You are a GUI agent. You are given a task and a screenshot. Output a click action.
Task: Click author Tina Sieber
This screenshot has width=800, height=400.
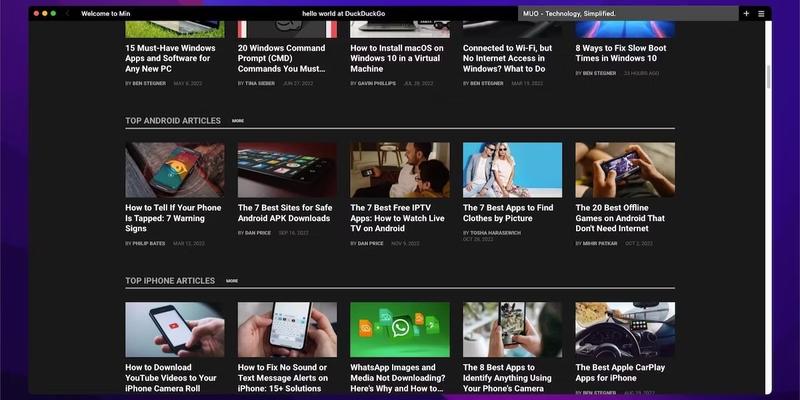coord(260,84)
